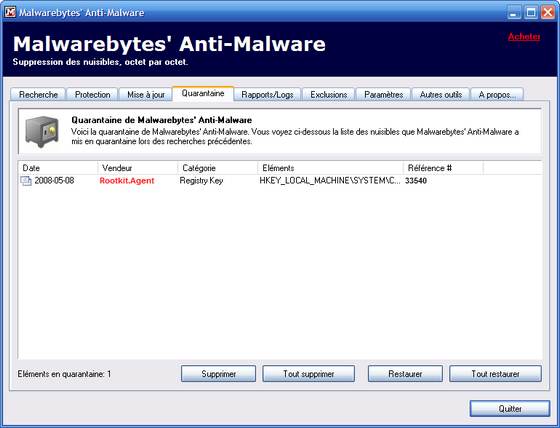This screenshot has height=428, width=560.
Task: Click the Quitter button
Action: pyautogui.click(x=510, y=408)
